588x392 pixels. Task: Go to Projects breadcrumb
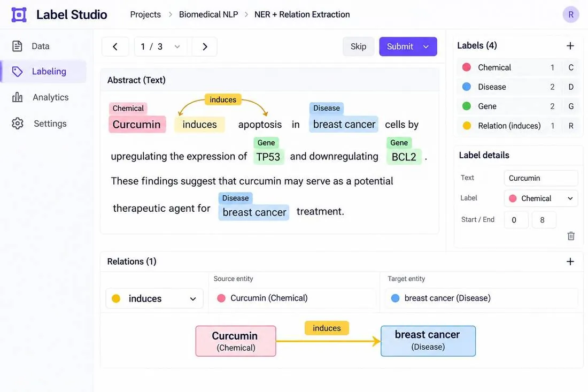(145, 14)
